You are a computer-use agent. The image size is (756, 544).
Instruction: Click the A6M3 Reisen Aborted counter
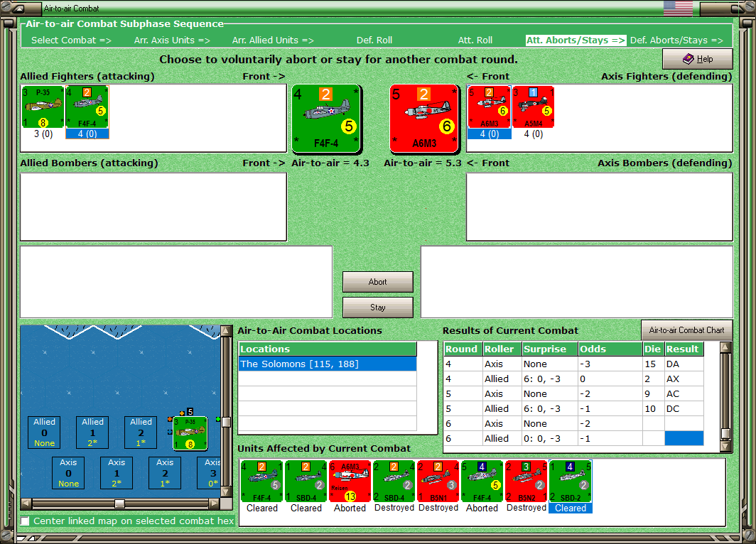[350, 482]
